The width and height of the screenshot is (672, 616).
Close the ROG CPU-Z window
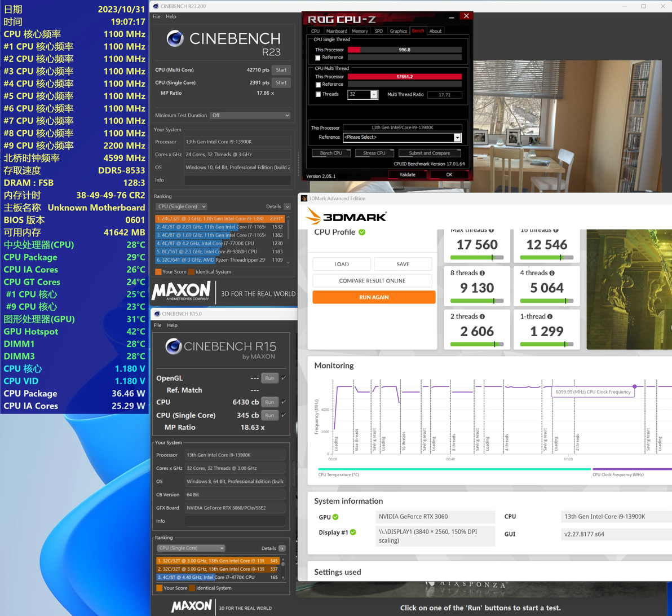pos(466,16)
